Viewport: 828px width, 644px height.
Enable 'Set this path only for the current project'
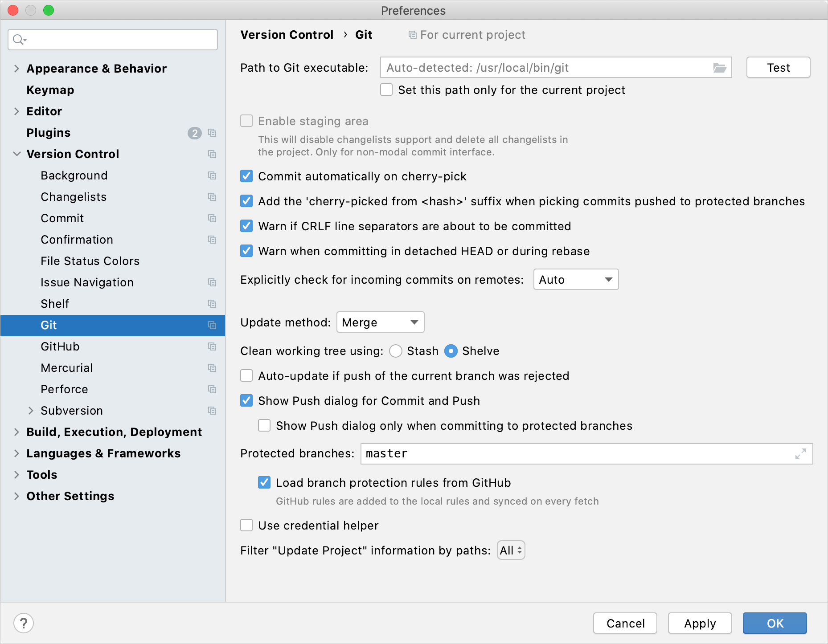pyautogui.click(x=386, y=90)
